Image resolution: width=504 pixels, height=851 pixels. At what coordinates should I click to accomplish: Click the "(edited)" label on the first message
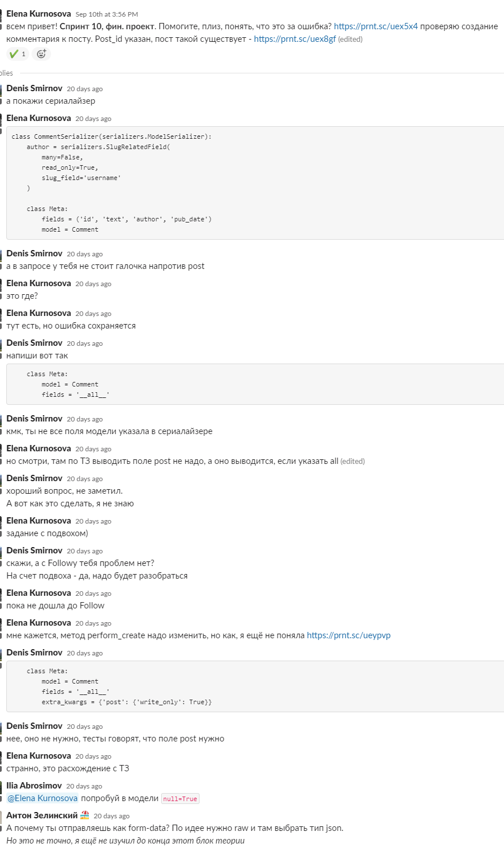pyautogui.click(x=350, y=40)
